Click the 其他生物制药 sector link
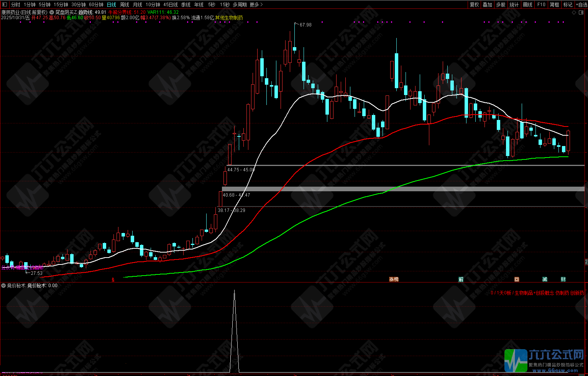Image resolution: width=588 pixels, height=376 pixels. point(229,18)
